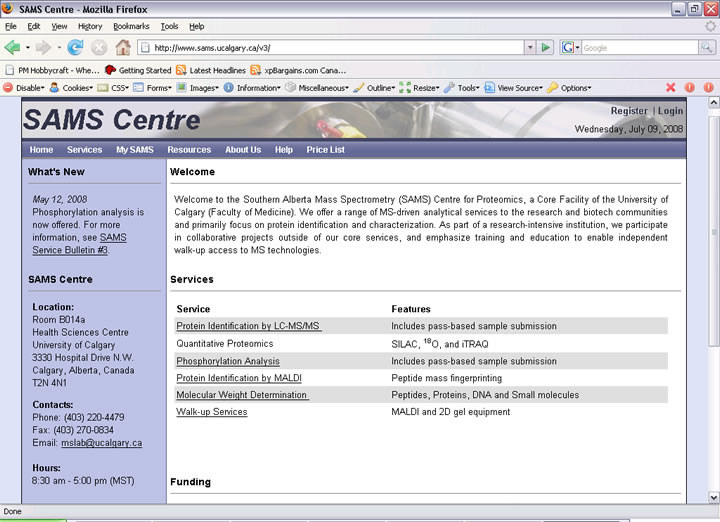720x522 pixels.
Task: Open Protein Identification by MALDI link
Action: (x=239, y=378)
